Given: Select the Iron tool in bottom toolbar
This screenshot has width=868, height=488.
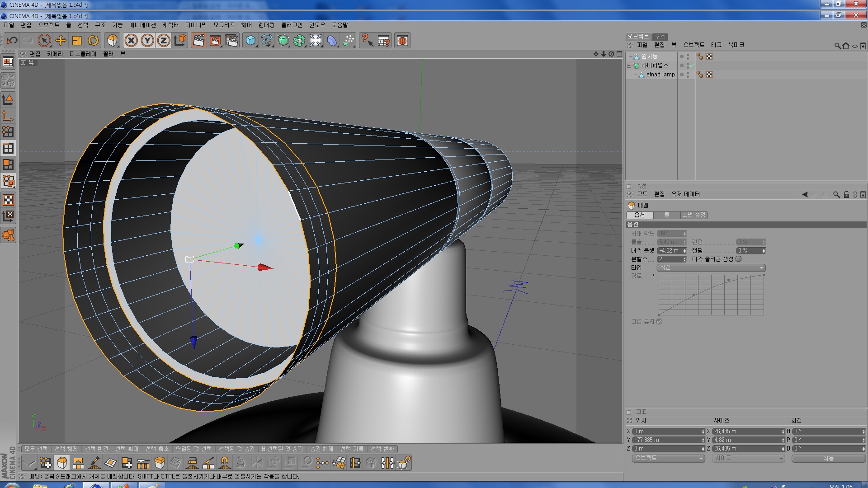Looking at the screenshot, I should [192, 463].
